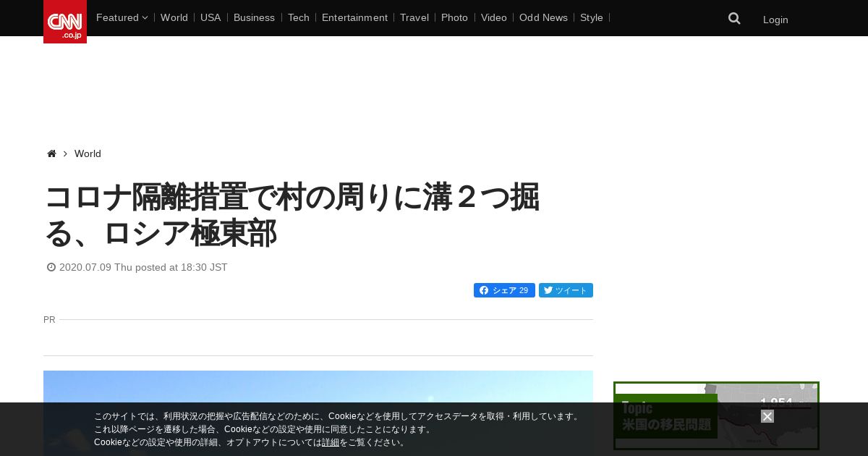Open the USA section
The image size is (868, 456).
coord(210,17)
